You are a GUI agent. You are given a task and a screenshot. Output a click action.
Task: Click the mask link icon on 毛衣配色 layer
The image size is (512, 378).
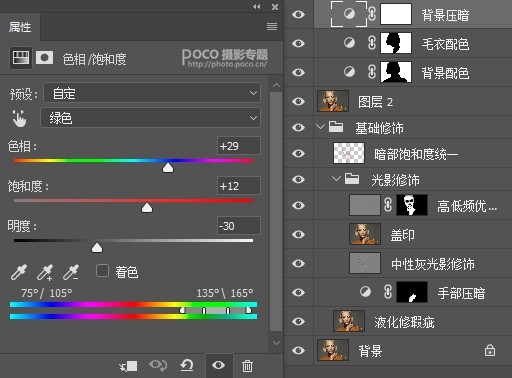pos(372,43)
